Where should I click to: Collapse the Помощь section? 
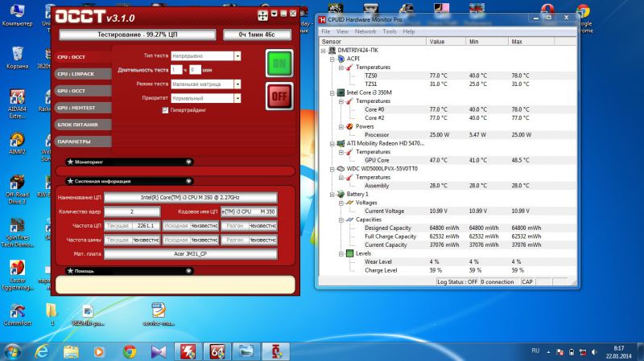(188, 271)
